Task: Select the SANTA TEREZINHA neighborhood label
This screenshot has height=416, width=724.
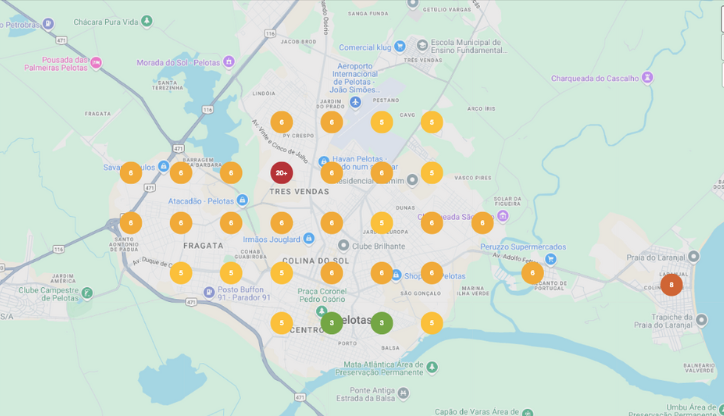Action: 167,85
